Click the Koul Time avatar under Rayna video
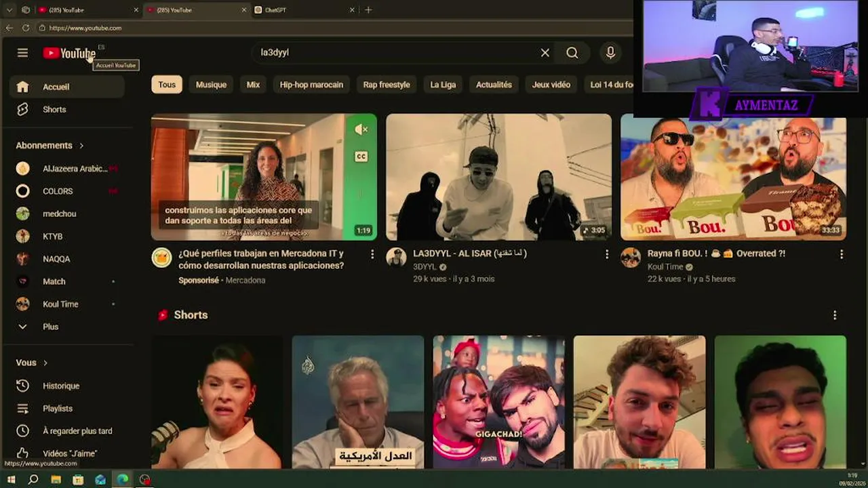868x488 pixels. click(x=631, y=258)
